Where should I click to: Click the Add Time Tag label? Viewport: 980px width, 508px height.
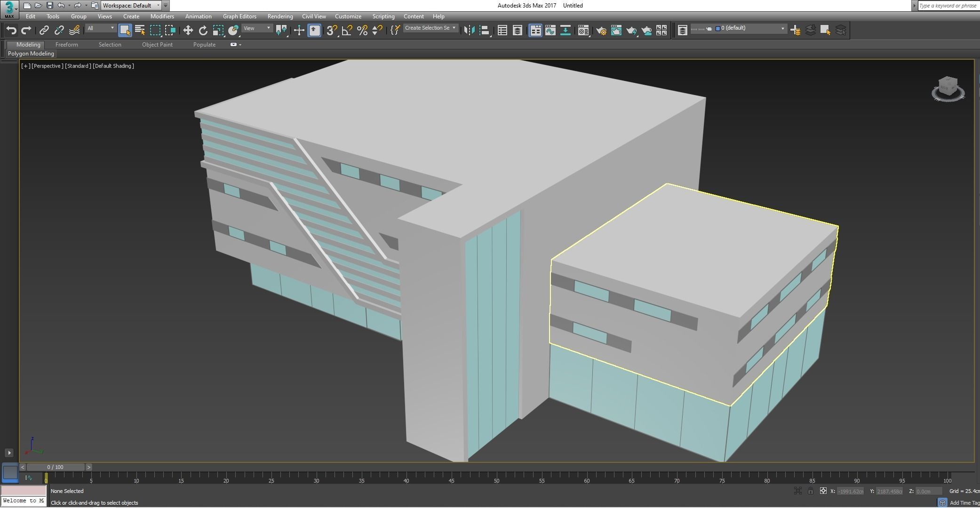[964, 503]
